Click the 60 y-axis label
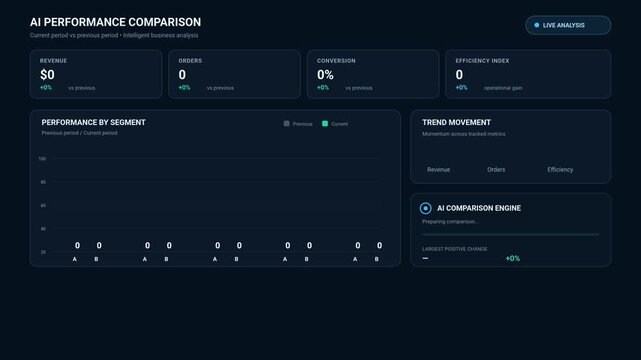Viewport: 641px width, 360px height. 43,206
